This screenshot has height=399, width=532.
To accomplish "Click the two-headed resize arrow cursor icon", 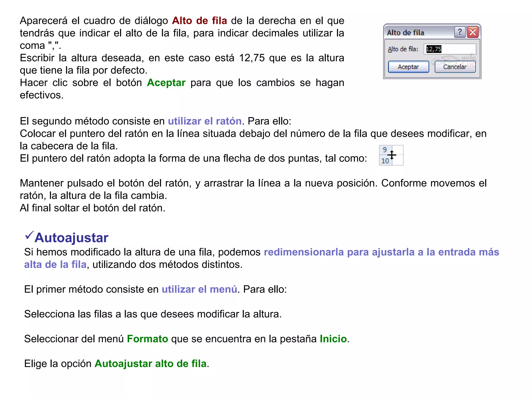I will pos(392,155).
